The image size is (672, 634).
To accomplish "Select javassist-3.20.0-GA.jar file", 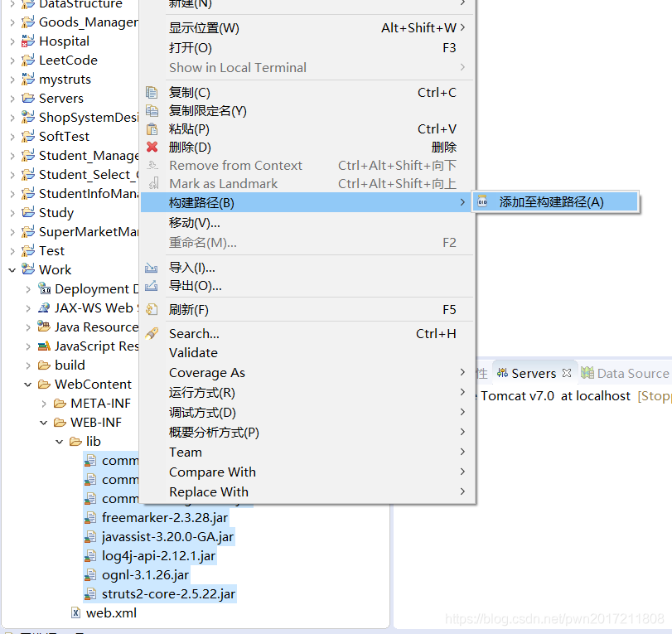I will point(167,537).
